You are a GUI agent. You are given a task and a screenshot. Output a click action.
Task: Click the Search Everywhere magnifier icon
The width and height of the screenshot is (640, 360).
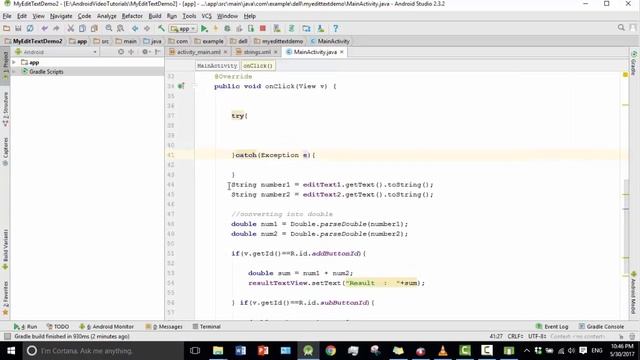(x=621, y=28)
